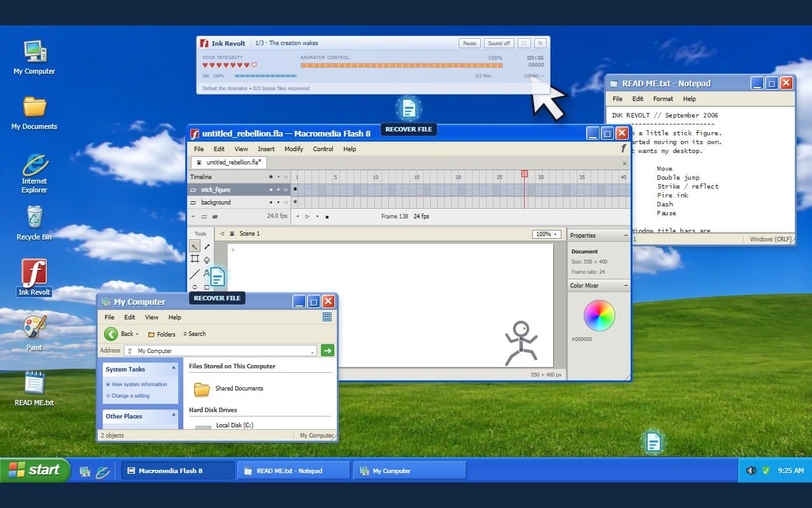Collapse the System Tasks section
Screen dimensions: 812x508
(173, 369)
